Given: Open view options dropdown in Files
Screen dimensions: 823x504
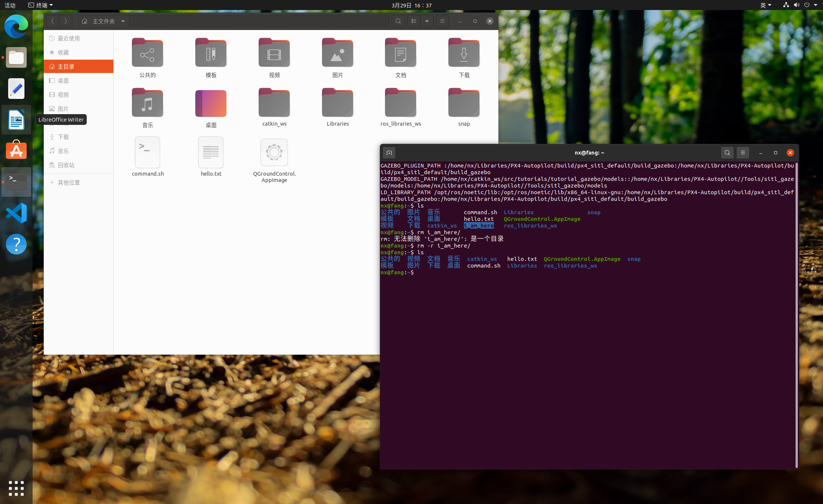Looking at the screenshot, I should (x=427, y=21).
